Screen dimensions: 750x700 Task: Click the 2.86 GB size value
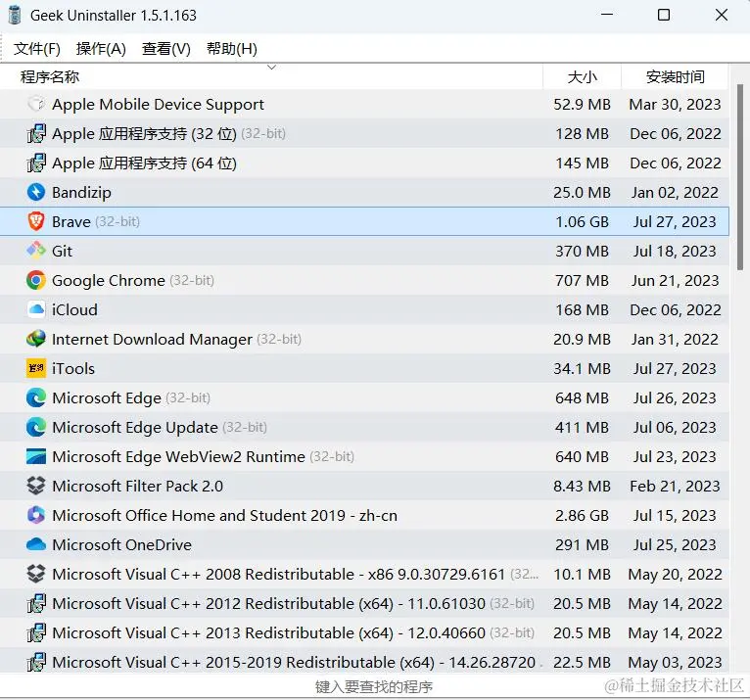583,515
